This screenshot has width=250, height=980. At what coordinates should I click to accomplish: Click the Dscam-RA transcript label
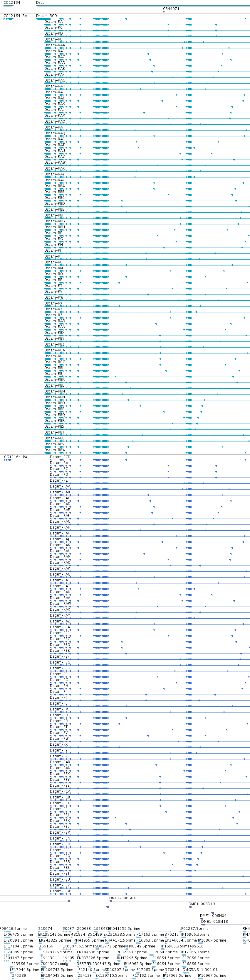(x=53, y=22)
